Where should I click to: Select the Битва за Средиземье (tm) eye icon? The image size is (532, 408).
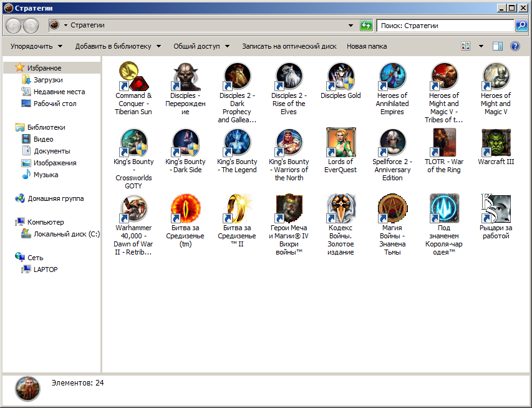[185, 209]
